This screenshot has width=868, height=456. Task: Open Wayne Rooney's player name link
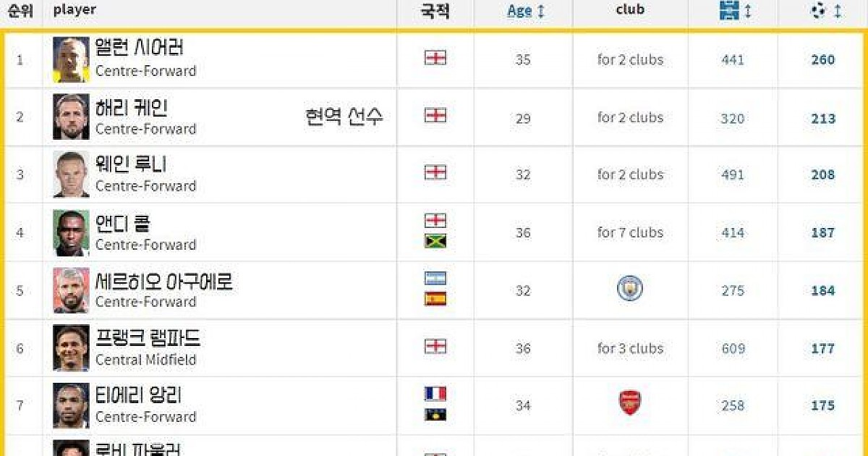(131, 164)
